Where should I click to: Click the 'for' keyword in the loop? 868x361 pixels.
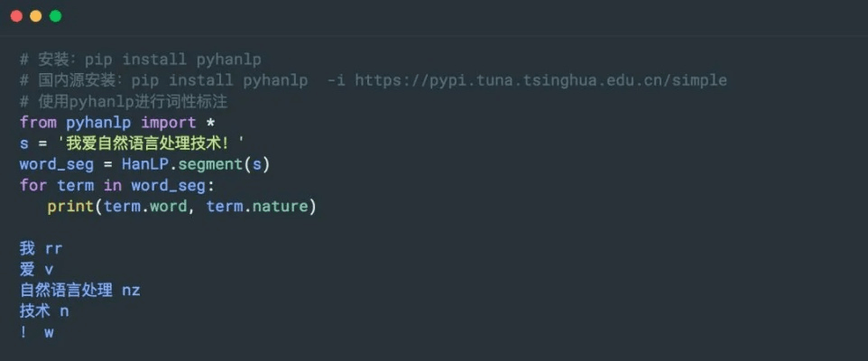tap(33, 185)
